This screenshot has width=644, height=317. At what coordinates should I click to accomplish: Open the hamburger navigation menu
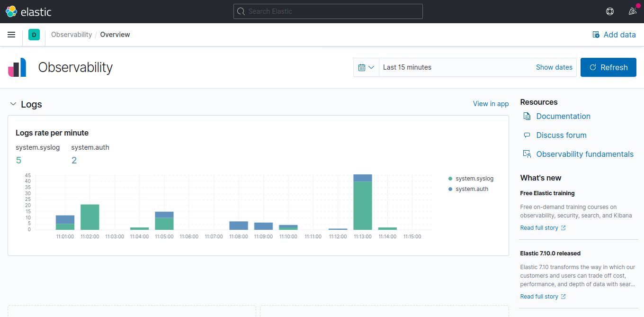pyautogui.click(x=12, y=35)
